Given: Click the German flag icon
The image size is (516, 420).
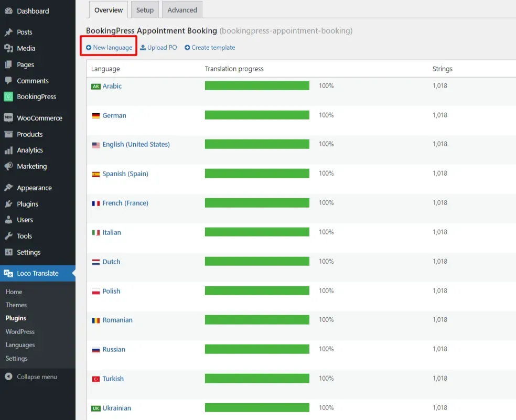Looking at the screenshot, I should (x=96, y=115).
